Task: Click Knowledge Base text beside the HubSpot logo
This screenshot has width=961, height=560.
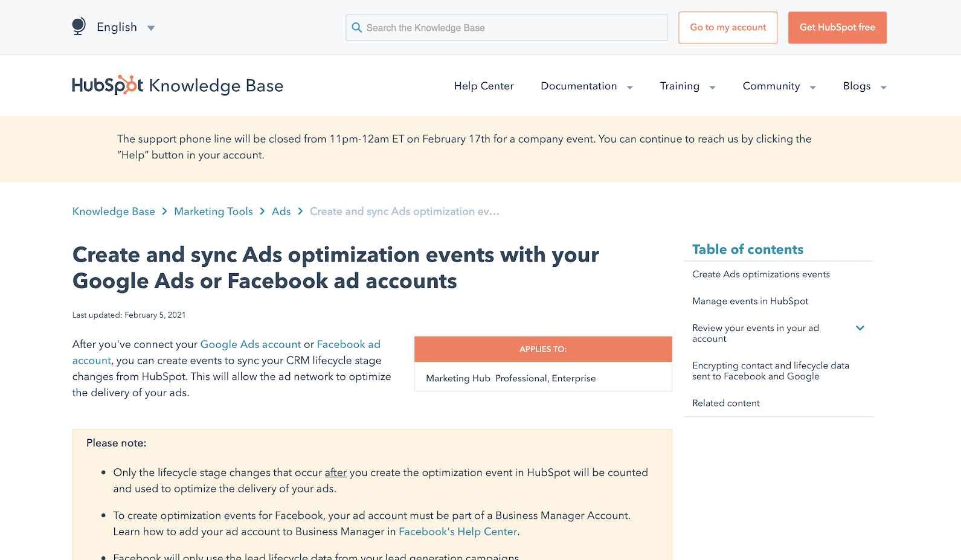Action: point(216,86)
